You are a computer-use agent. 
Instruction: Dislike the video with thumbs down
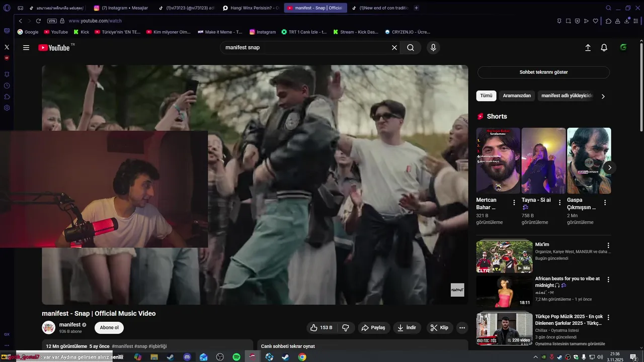pos(346,328)
